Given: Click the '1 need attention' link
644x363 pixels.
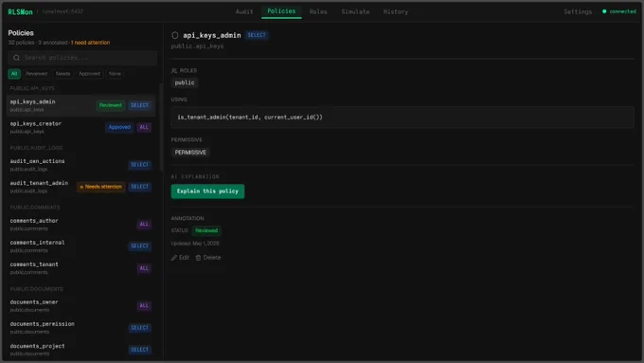Looking at the screenshot, I should (90, 43).
